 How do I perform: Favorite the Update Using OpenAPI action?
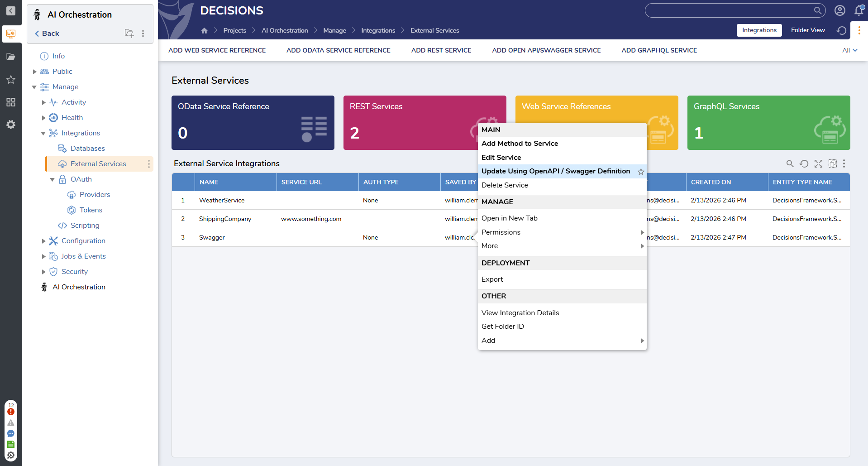click(x=641, y=172)
